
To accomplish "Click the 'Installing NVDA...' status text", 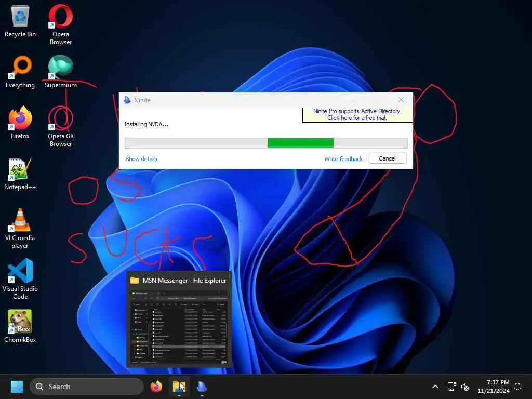I will (146, 124).
